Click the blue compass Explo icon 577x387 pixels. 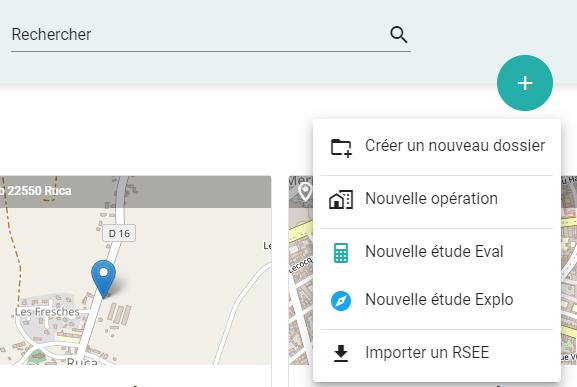pyautogui.click(x=341, y=301)
